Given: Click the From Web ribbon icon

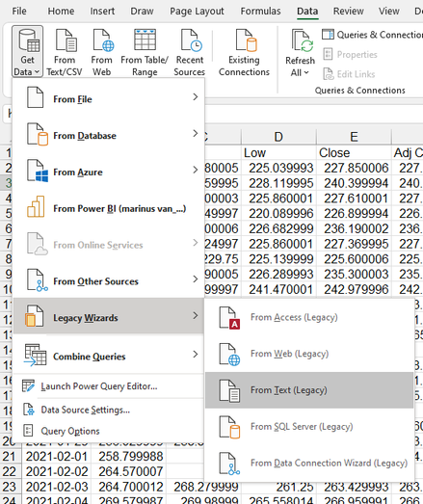Looking at the screenshot, I should [x=101, y=52].
